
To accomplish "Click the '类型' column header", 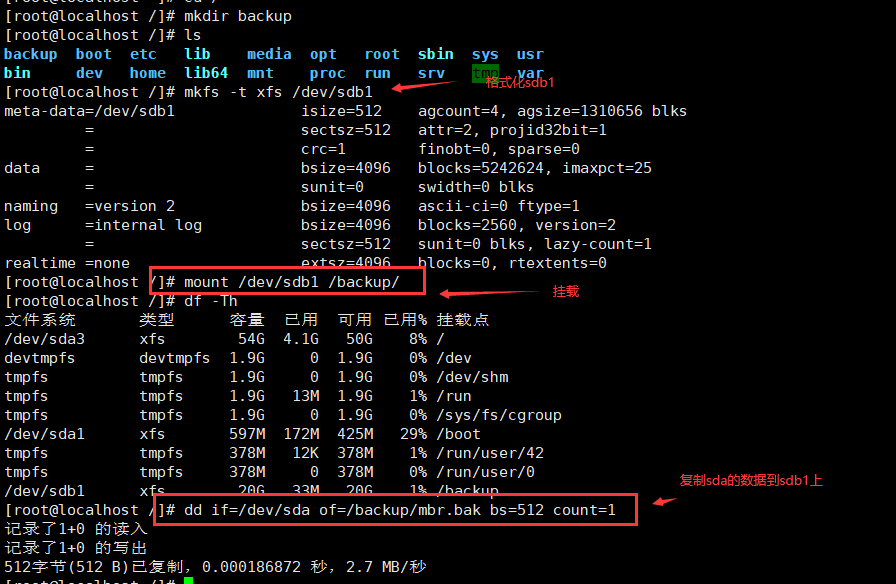I will click(x=157, y=319).
